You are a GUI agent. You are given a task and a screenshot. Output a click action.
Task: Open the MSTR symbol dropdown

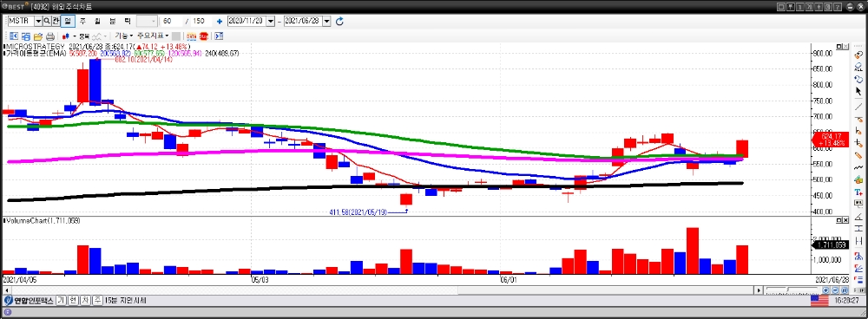(x=38, y=21)
